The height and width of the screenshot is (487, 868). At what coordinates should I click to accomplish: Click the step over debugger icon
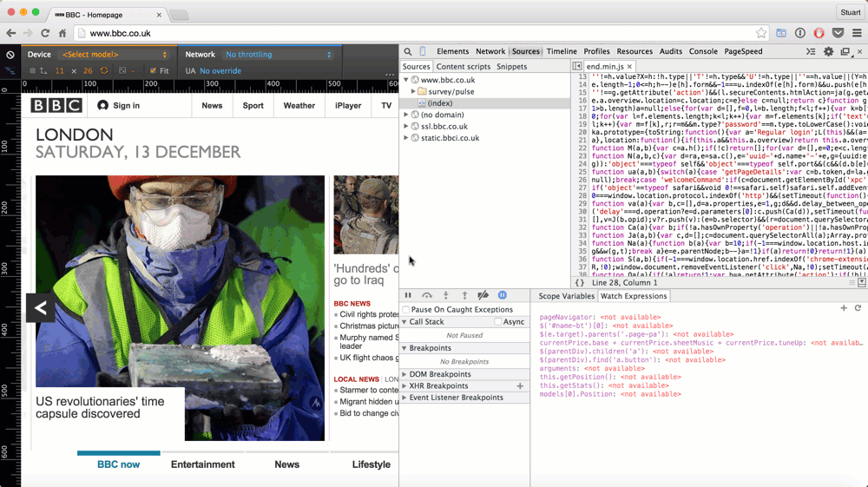click(427, 296)
